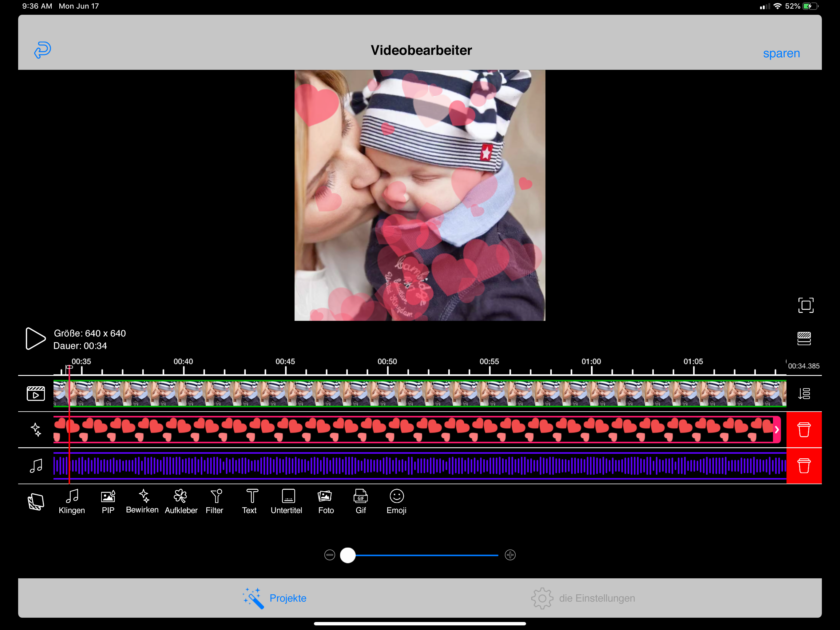Click the timeline zoom slider knob
Screen dimensions: 840x630
tap(347, 555)
